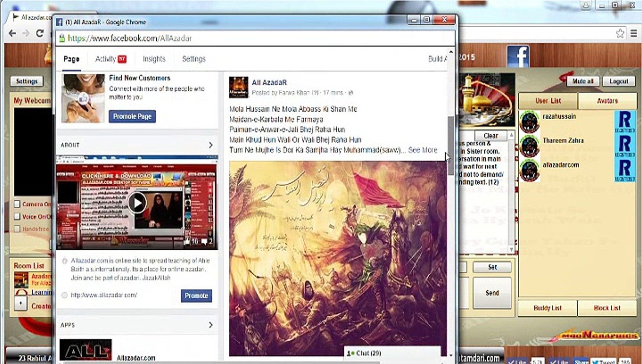Click the woman image in Find New Customers ad

click(83, 98)
